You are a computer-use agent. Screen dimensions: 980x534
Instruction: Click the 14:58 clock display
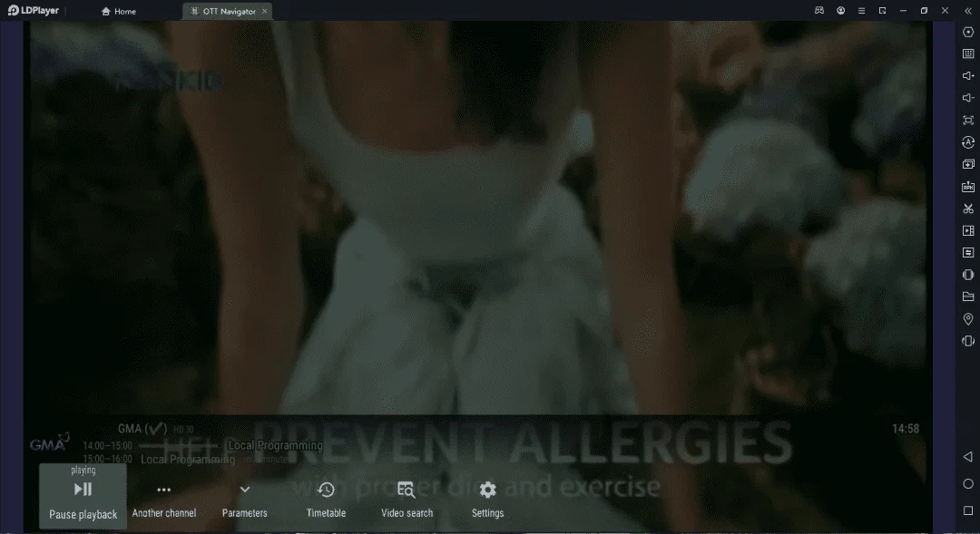(x=905, y=429)
